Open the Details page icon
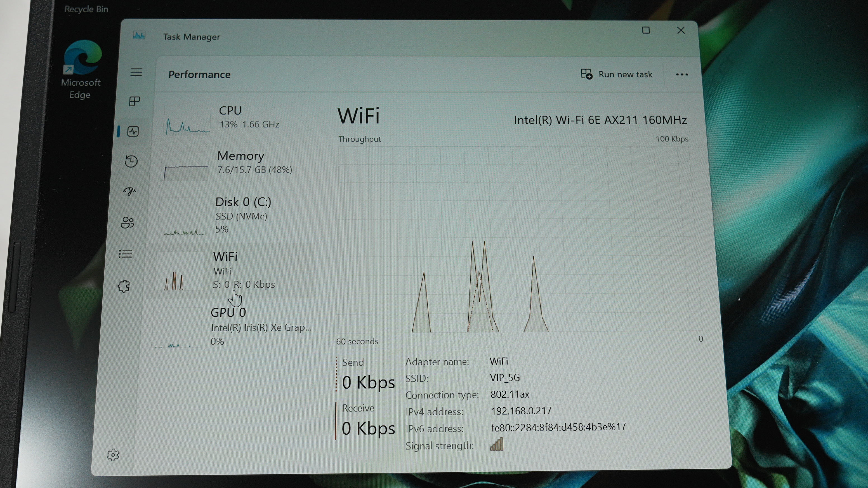This screenshot has height=488, width=868. point(125,254)
